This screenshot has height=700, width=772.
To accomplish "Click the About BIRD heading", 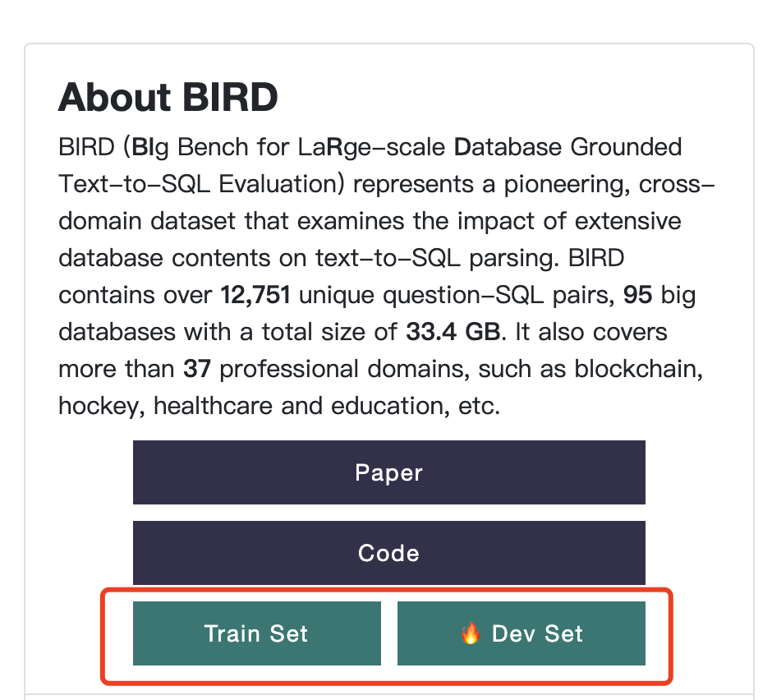I will (x=168, y=97).
